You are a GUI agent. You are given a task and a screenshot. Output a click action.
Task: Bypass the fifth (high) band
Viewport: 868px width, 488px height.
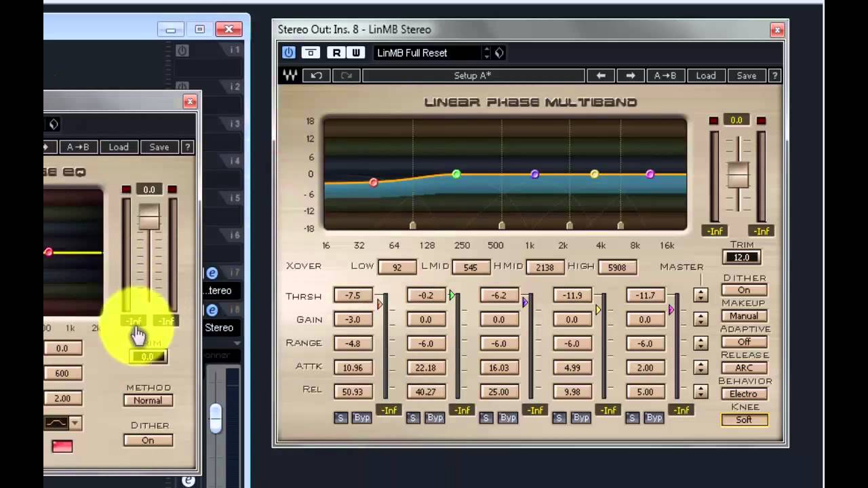654,418
